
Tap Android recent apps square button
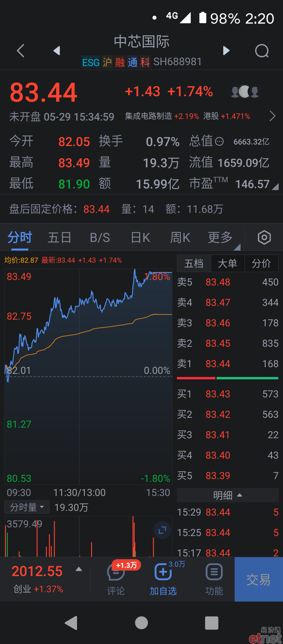[x=212, y=623]
